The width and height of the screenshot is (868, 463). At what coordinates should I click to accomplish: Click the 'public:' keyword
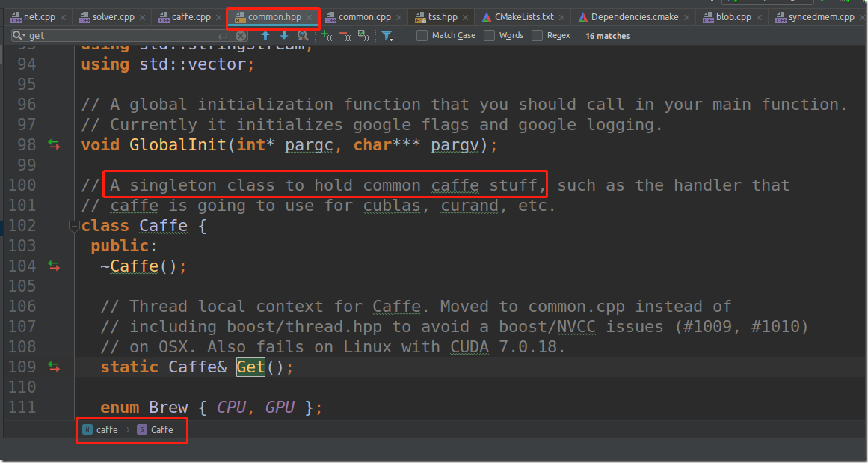coord(125,246)
